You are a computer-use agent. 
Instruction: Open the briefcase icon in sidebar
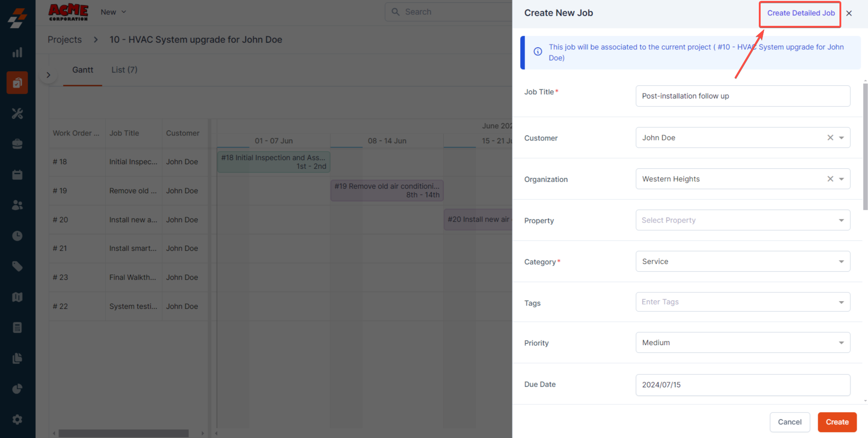pos(17,144)
